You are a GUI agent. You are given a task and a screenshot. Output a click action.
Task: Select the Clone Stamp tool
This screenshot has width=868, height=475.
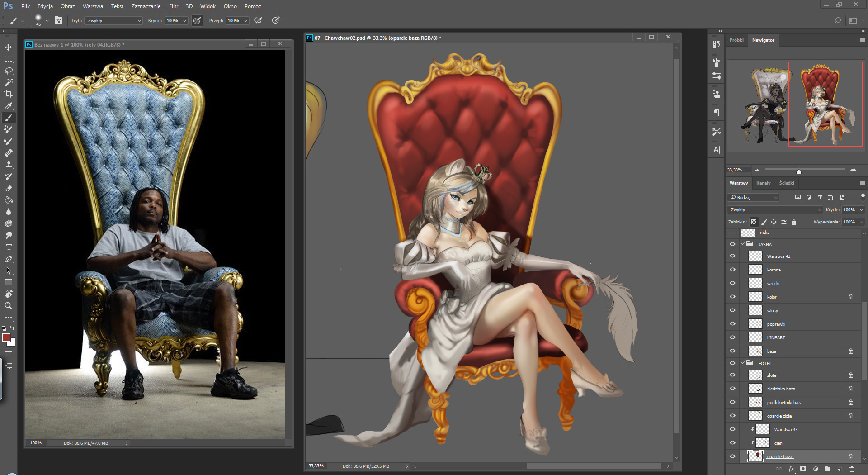point(9,165)
